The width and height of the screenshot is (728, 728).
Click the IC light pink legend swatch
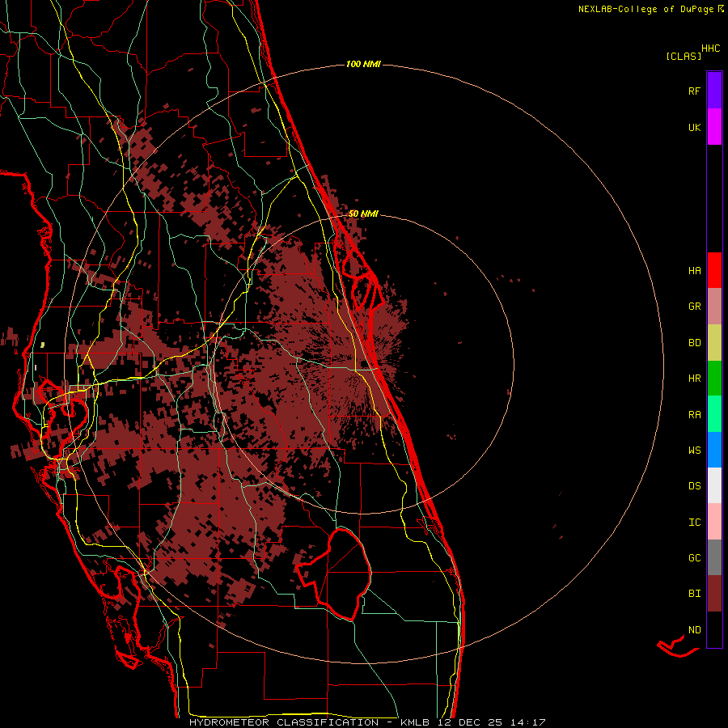pos(714,522)
